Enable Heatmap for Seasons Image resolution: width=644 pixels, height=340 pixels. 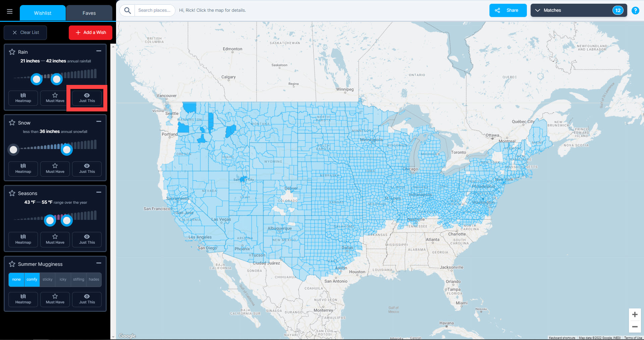point(23,239)
